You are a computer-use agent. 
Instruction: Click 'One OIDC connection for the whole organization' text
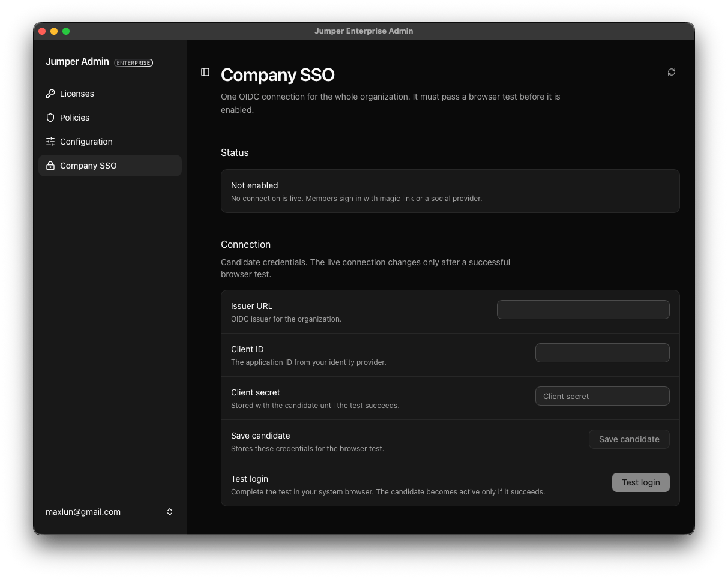pos(391,103)
